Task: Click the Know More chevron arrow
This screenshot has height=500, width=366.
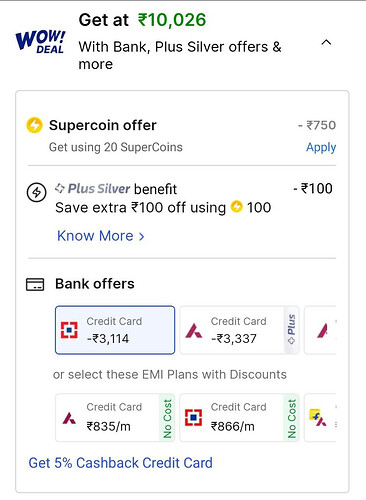Action: click(142, 237)
